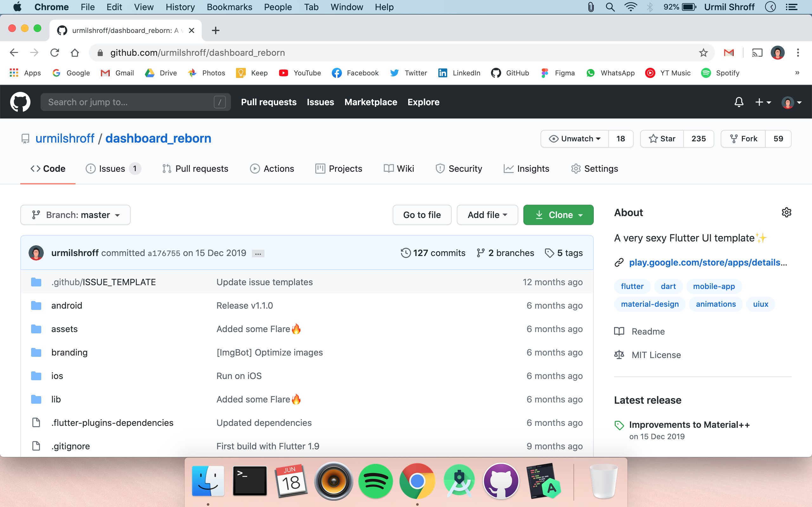Star the repository
812x507 pixels.
(662, 138)
